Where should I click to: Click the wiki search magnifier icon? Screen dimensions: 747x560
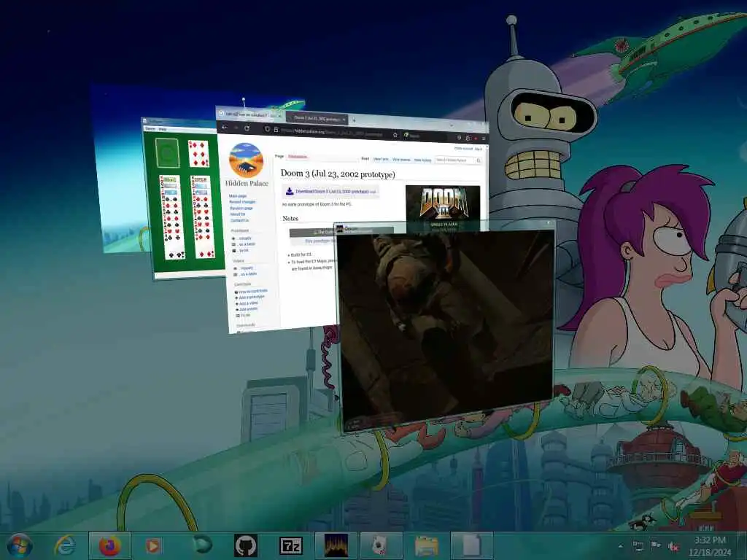tap(479, 161)
